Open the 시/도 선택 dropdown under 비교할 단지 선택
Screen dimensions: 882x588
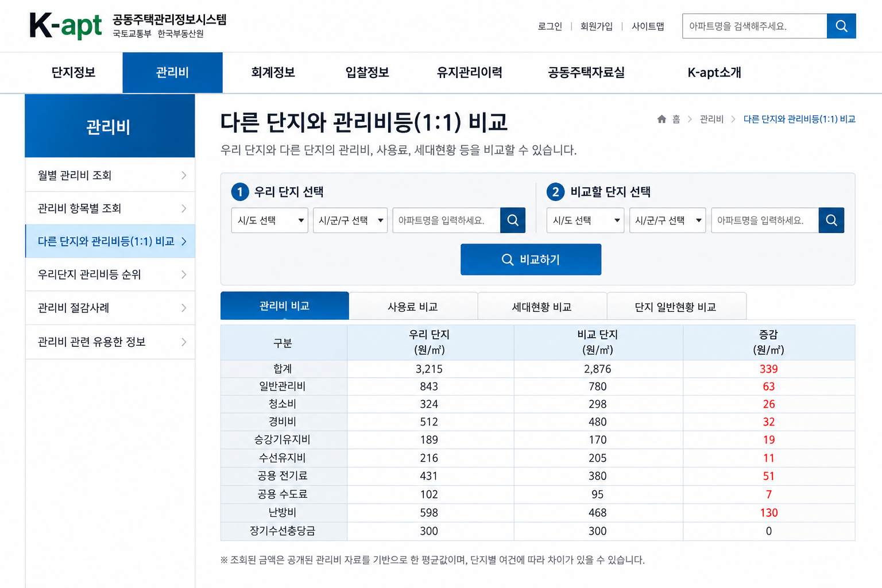(x=585, y=220)
